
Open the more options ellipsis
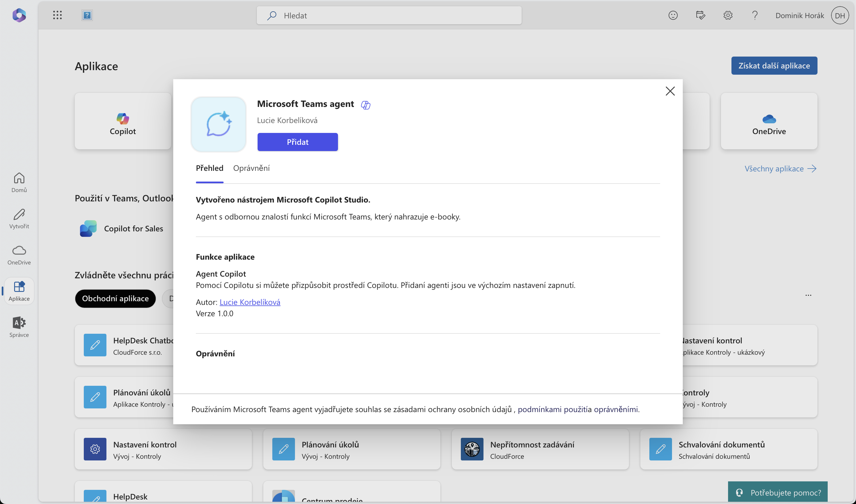808,295
